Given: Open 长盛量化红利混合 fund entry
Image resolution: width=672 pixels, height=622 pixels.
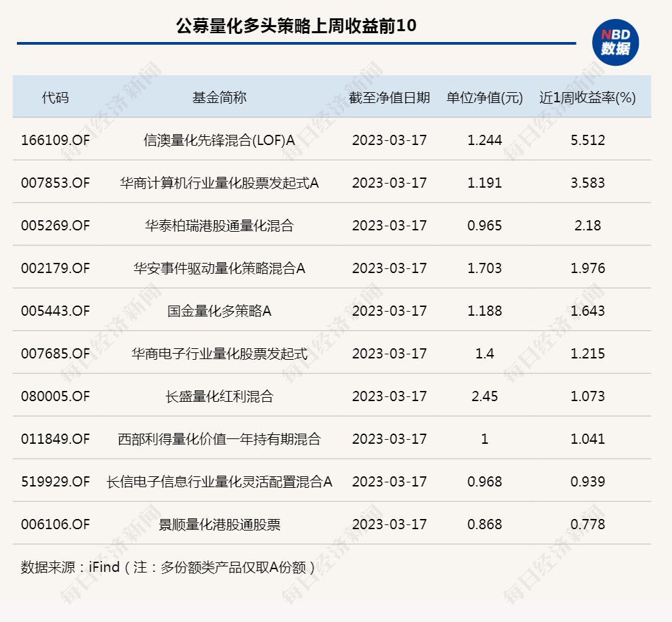Looking at the screenshot, I should pyautogui.click(x=220, y=396).
